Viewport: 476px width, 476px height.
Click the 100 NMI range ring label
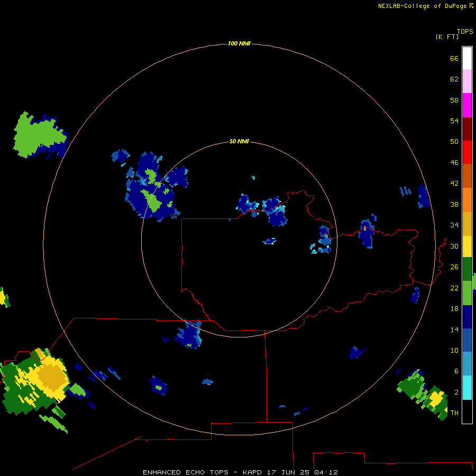239,43
